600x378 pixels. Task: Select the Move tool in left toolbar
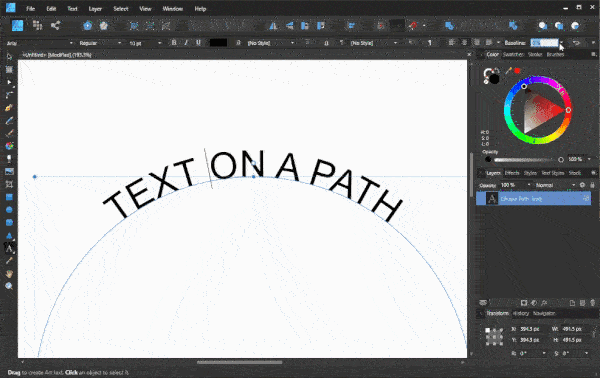coord(9,57)
